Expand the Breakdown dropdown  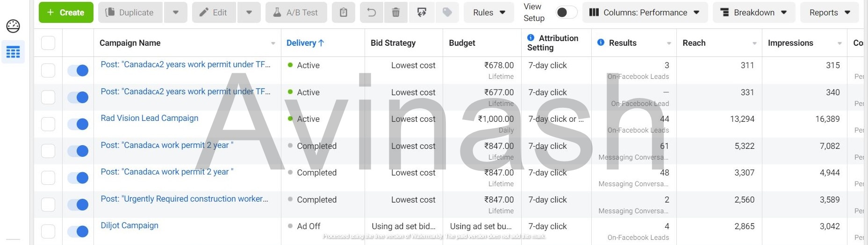[x=753, y=13]
